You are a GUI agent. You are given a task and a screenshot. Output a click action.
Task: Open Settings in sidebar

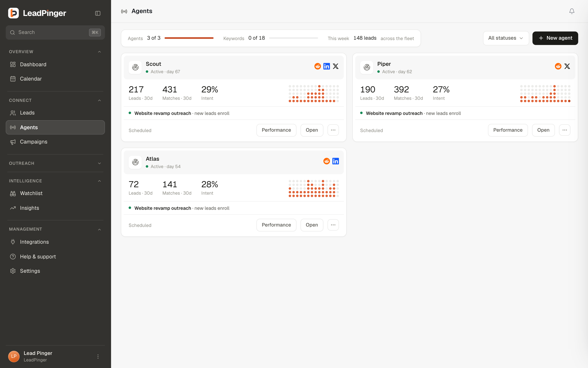coord(55,271)
